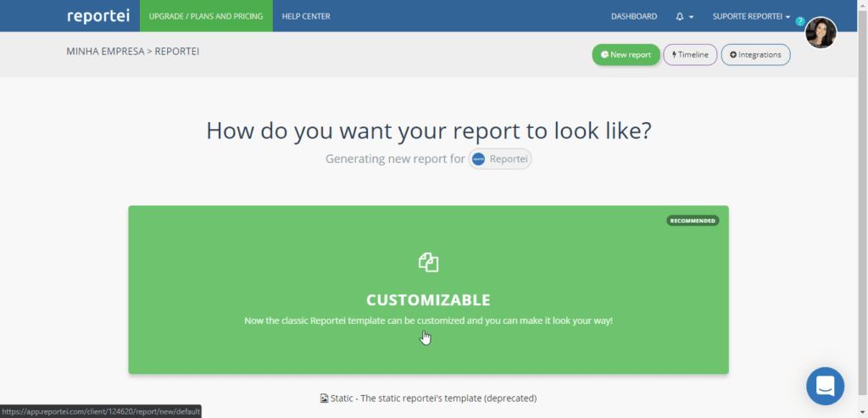
Task: Click the user profile avatar
Action: click(x=821, y=33)
